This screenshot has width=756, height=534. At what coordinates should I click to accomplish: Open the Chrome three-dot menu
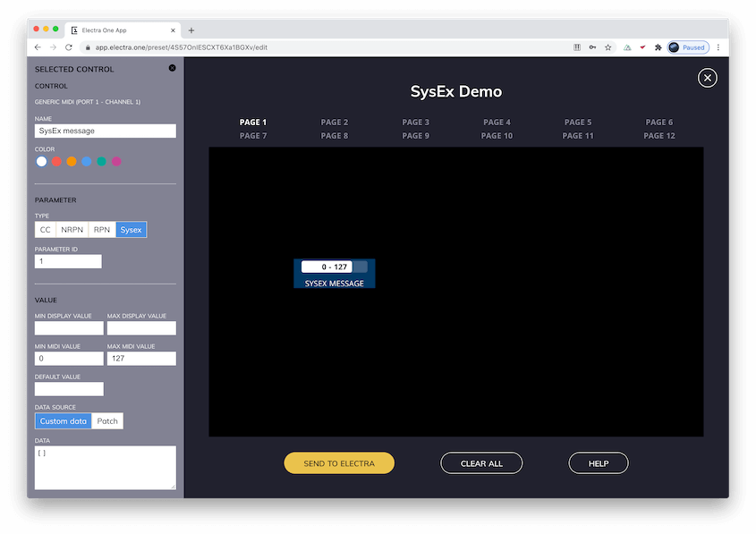718,47
